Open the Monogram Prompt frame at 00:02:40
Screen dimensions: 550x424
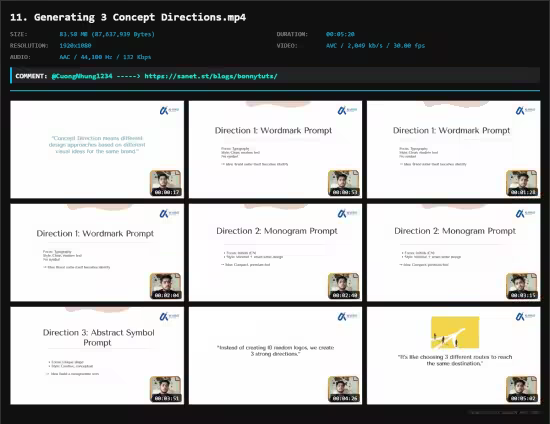pyautogui.click(x=275, y=253)
